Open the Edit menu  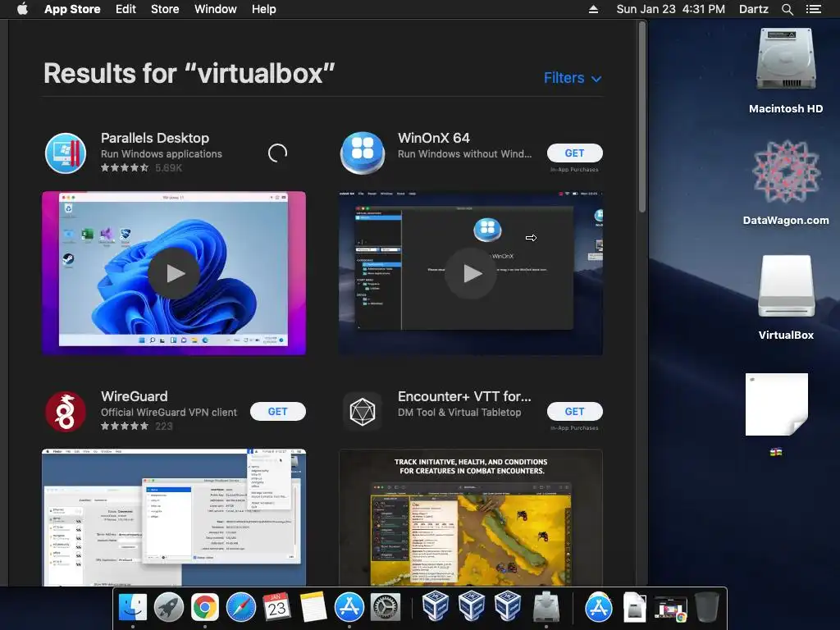[126, 9]
